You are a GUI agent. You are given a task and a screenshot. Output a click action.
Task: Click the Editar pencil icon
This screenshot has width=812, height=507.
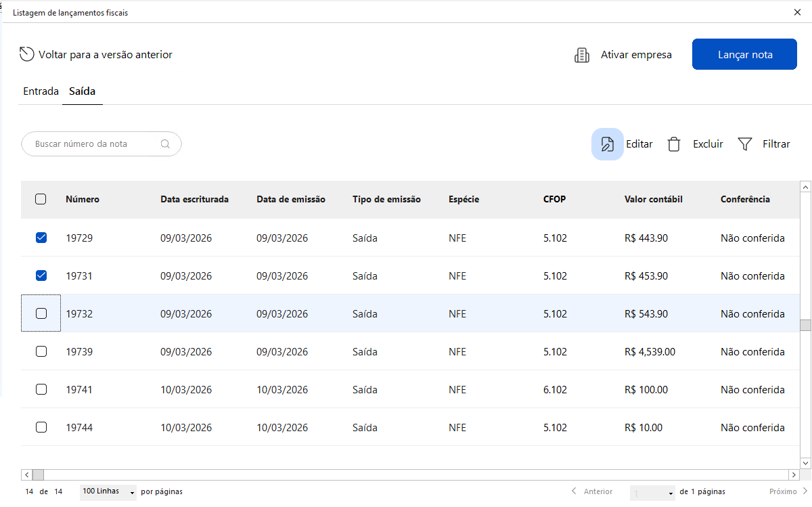tap(608, 144)
